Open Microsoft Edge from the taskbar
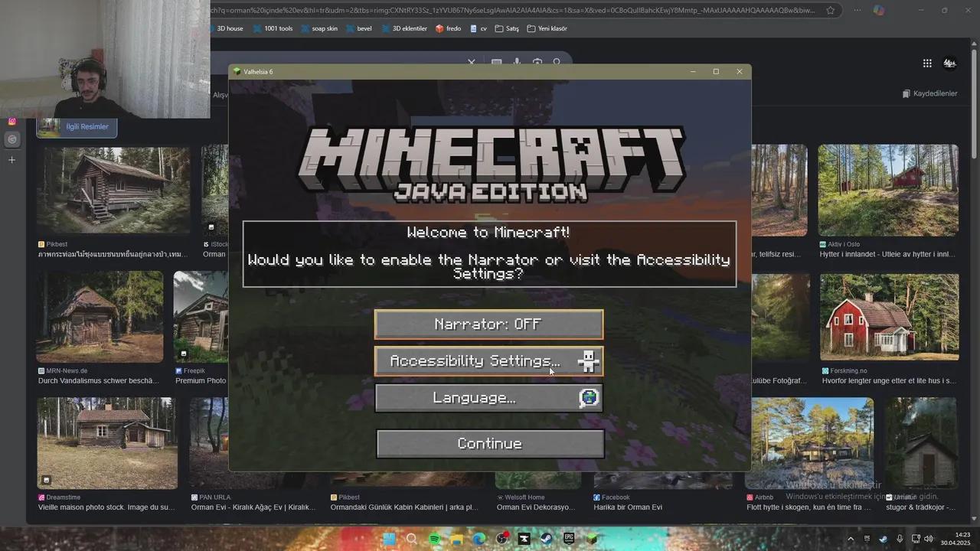 coord(479,539)
